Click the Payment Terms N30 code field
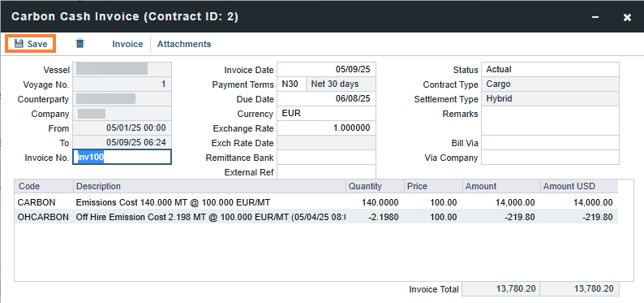Image resolution: width=644 pixels, height=303 pixels. pos(291,84)
